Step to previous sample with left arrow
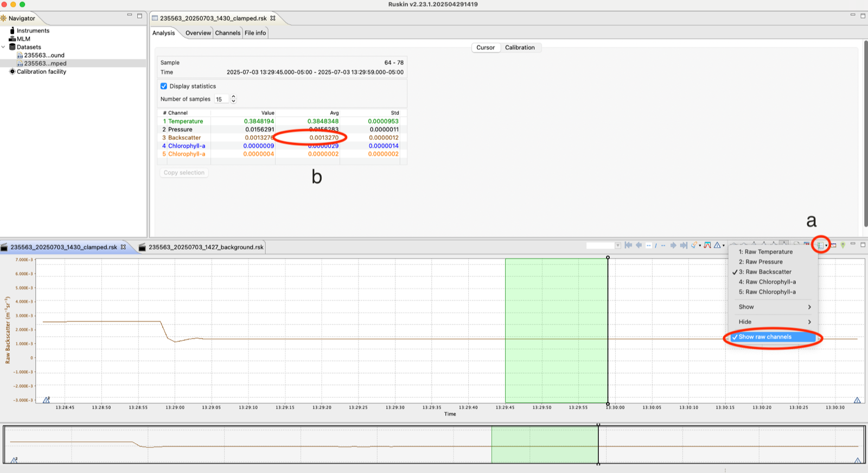 pos(639,245)
